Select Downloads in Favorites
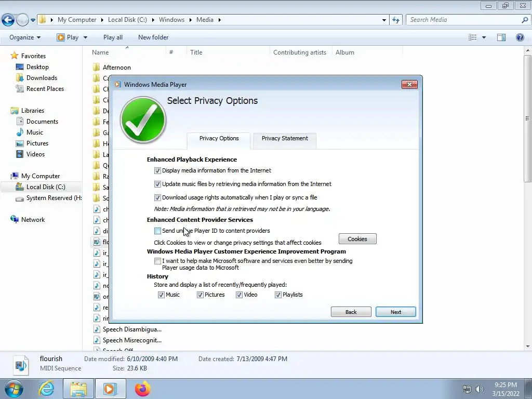Viewport: 532px width, 399px height. coord(42,78)
